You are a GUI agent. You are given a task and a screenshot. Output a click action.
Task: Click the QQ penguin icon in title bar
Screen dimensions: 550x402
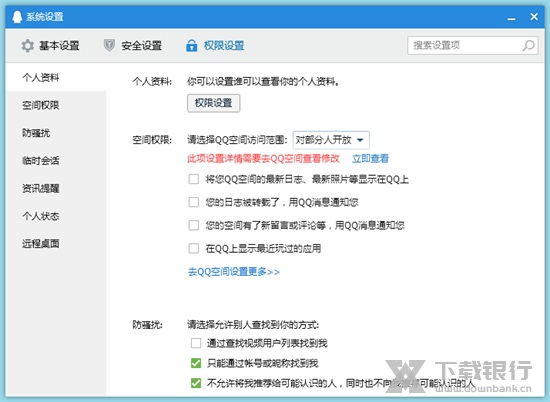[17, 17]
